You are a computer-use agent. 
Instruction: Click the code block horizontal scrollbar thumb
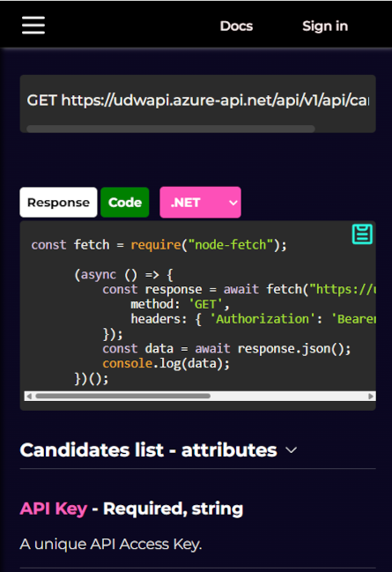pyautogui.click(x=123, y=396)
